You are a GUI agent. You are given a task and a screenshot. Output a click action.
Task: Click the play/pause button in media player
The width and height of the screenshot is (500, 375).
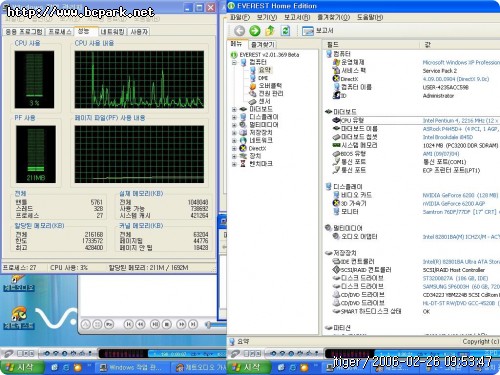155,324
